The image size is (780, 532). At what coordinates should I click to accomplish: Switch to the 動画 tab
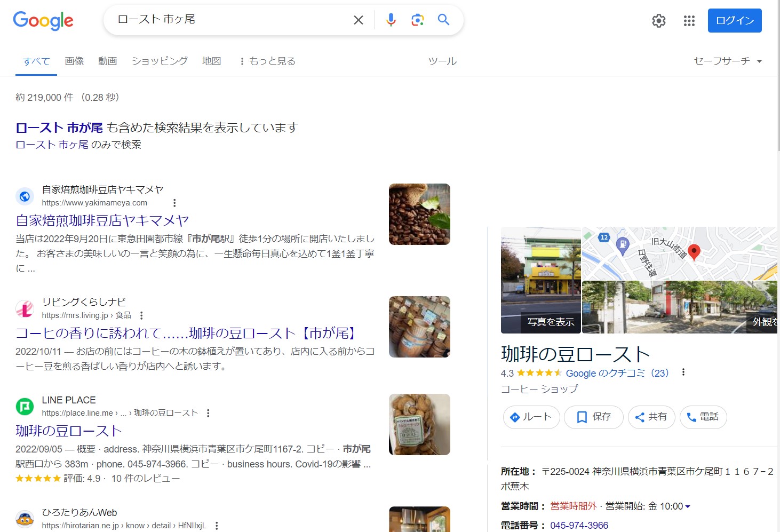click(x=107, y=61)
